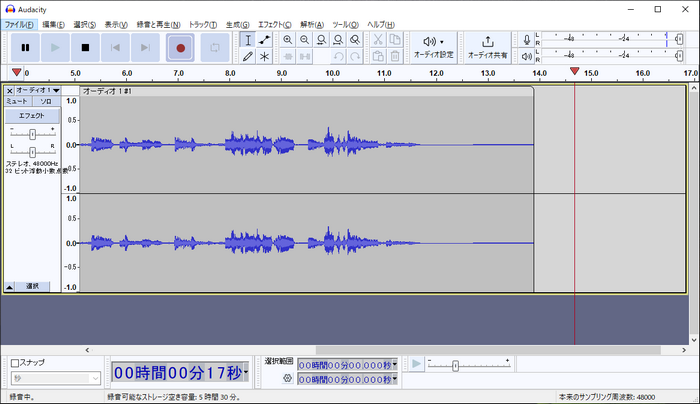700x407 pixels.
Task: Click the track's エフェクト button
Action: (x=32, y=116)
